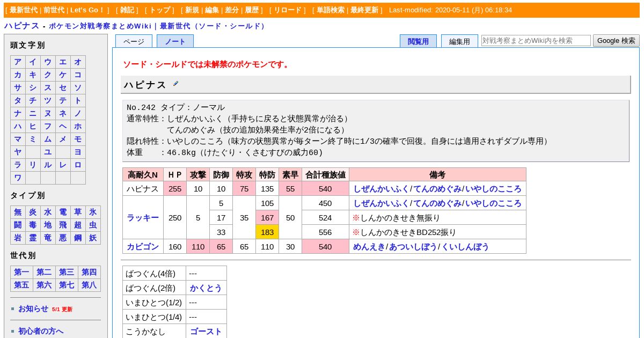Viewport: 644px width, 338px height.
Task: Open the ミ index in 頭文字別
Action: coord(33,139)
